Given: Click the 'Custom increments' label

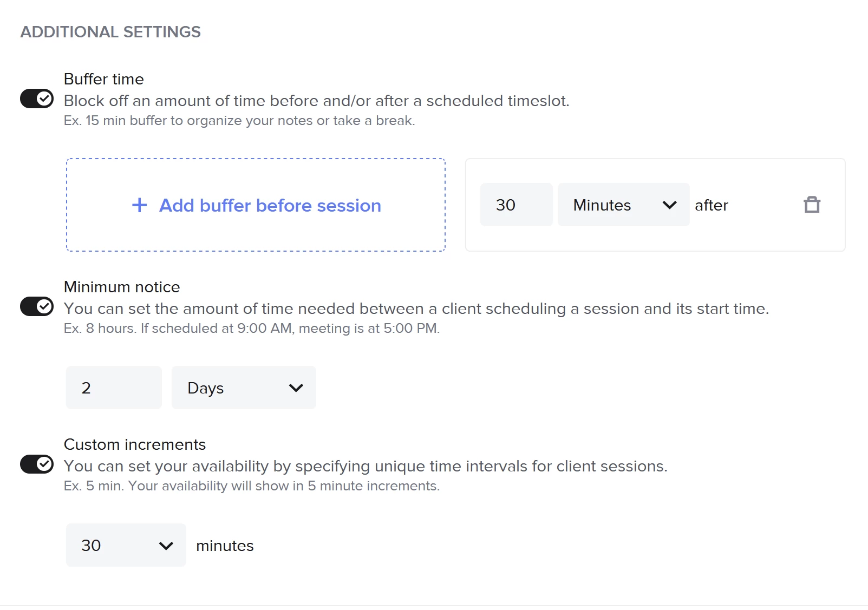Looking at the screenshot, I should point(135,444).
